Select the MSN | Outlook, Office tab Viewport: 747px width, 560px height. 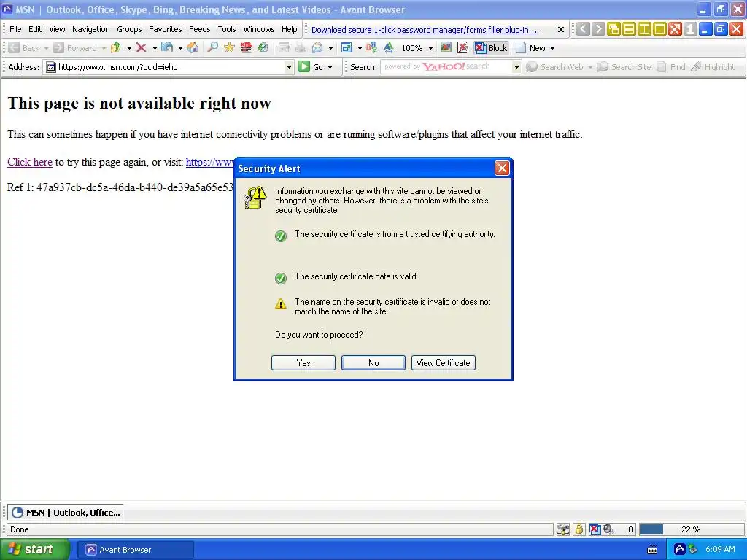(66, 513)
